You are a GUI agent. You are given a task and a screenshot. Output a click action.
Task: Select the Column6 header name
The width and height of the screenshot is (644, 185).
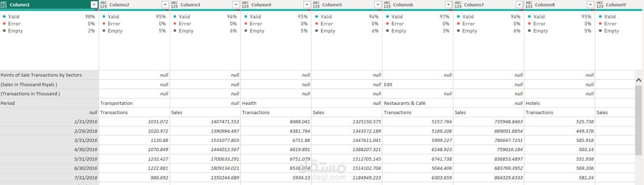pyautogui.click(x=403, y=5)
